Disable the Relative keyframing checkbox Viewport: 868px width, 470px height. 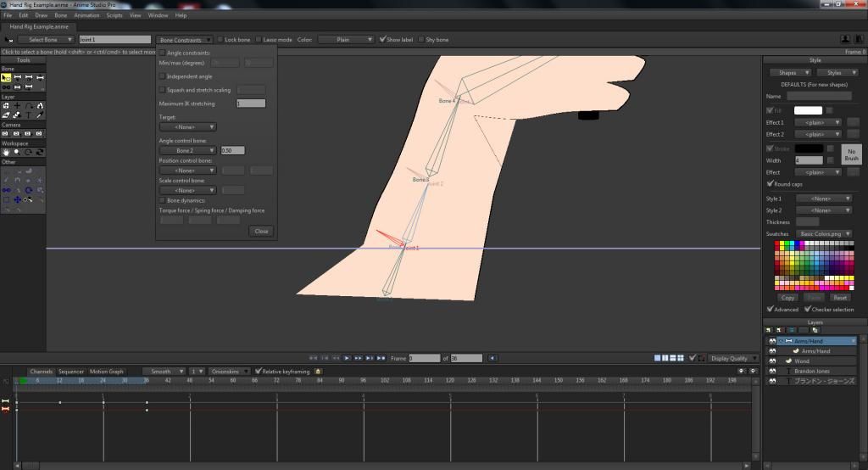pyautogui.click(x=258, y=371)
